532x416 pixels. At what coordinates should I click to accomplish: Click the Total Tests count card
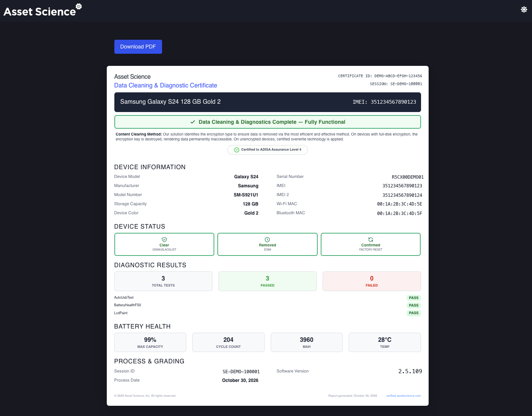click(x=163, y=281)
